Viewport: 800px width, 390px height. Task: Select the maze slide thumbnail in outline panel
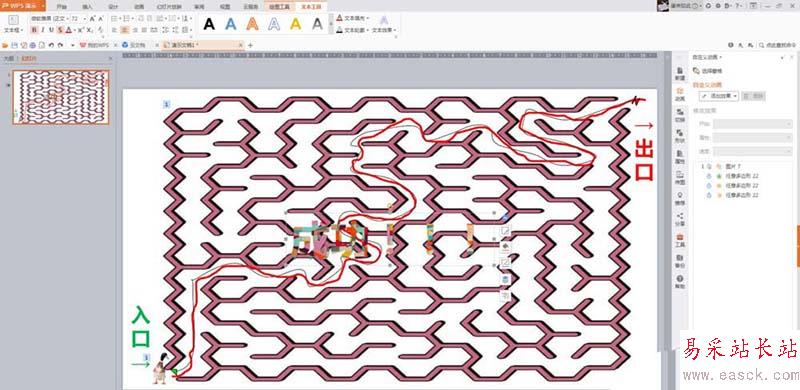[61, 97]
